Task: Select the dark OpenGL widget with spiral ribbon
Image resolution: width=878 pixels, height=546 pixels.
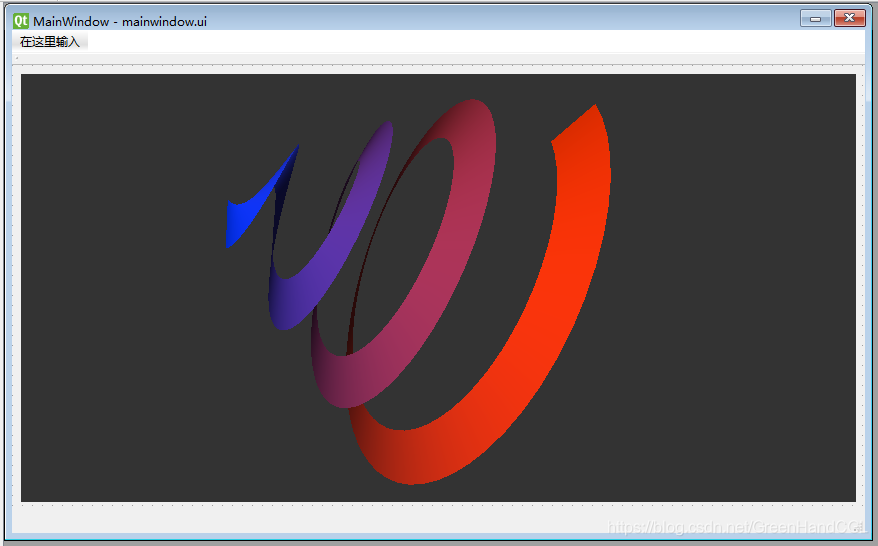Action: [438, 288]
